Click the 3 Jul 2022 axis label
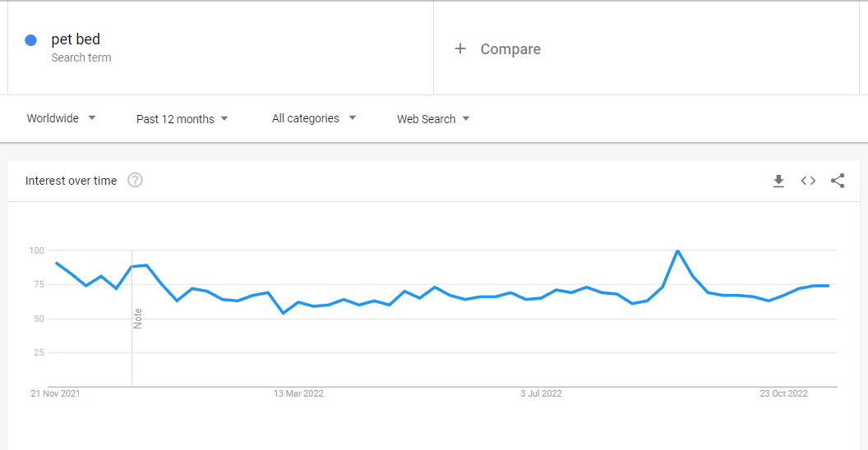 541,393
